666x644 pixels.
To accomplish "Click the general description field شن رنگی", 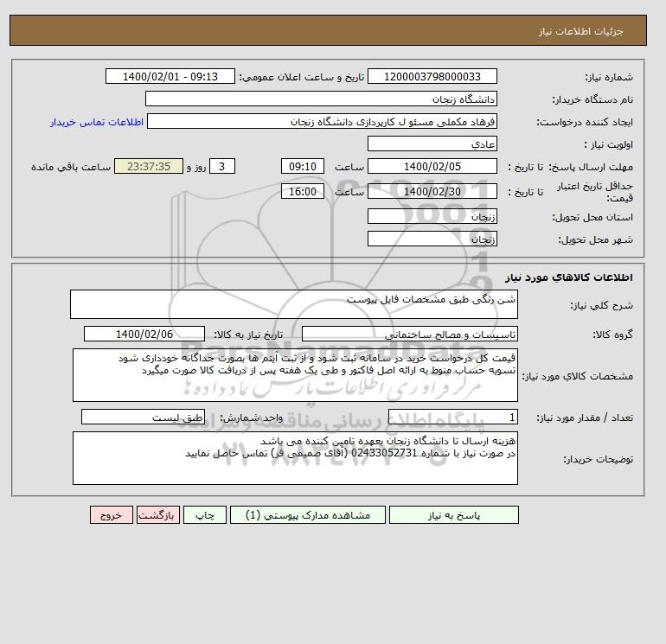I will point(294,304).
